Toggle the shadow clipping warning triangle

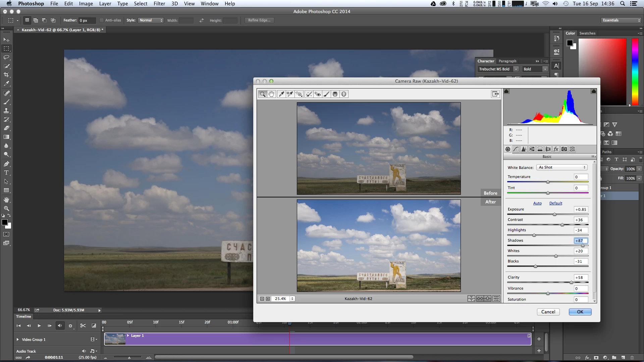click(506, 91)
